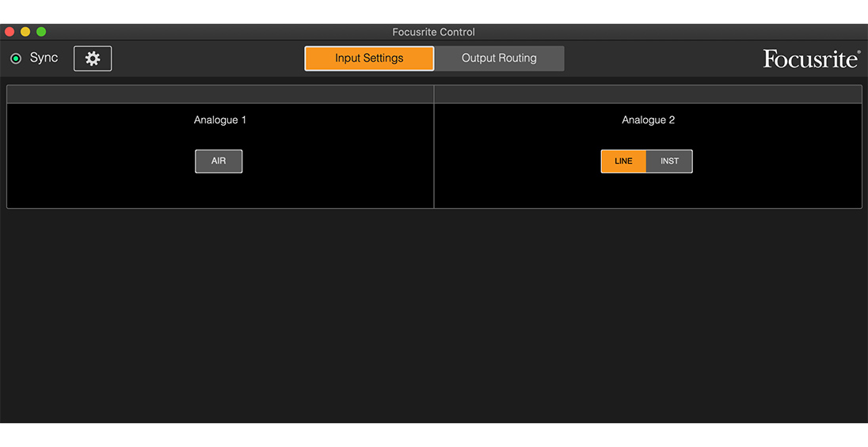Screen dimensions: 868x447
Task: Minimize the window with yellow button
Action: (25, 32)
